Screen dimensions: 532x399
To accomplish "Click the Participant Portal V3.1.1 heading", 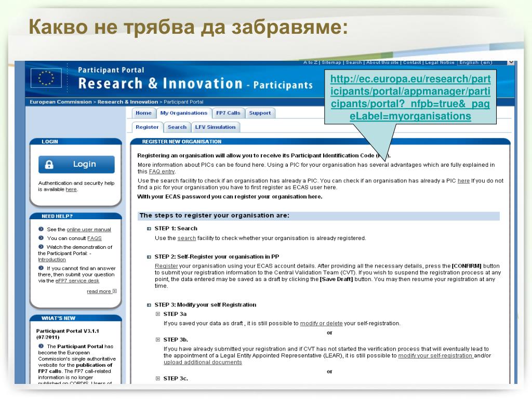I will point(68,334).
